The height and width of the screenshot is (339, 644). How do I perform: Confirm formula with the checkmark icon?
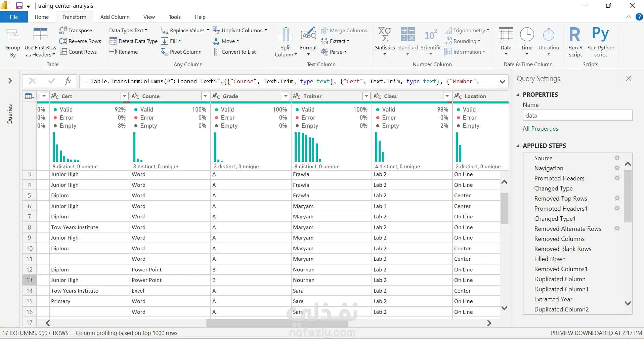52,81
